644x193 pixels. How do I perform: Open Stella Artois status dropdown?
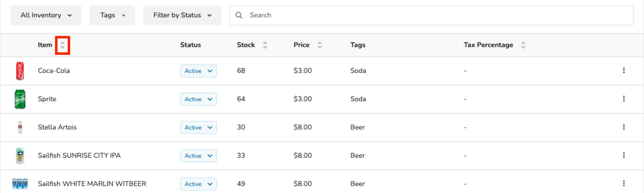click(199, 128)
